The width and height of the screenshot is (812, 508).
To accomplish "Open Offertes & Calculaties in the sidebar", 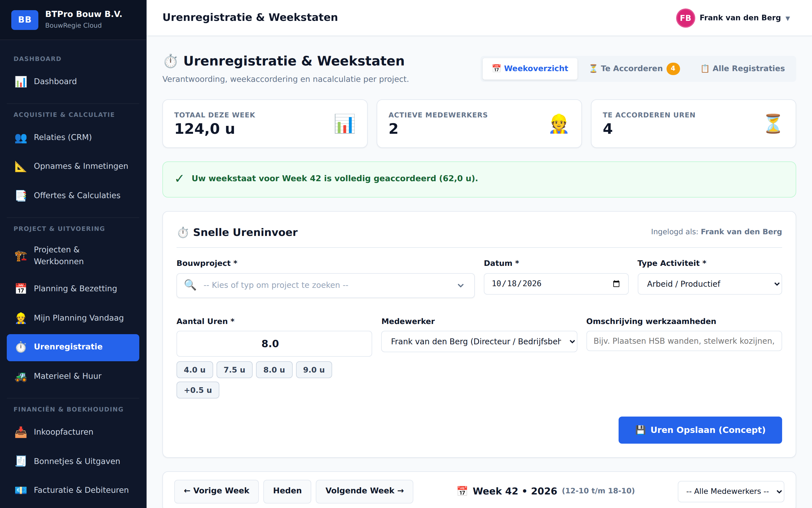I will pyautogui.click(x=73, y=195).
